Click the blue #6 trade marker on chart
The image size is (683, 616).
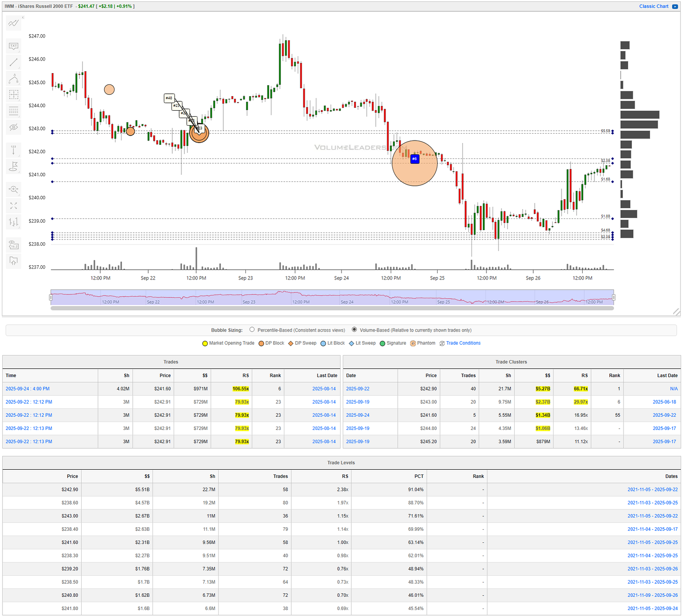(415, 159)
